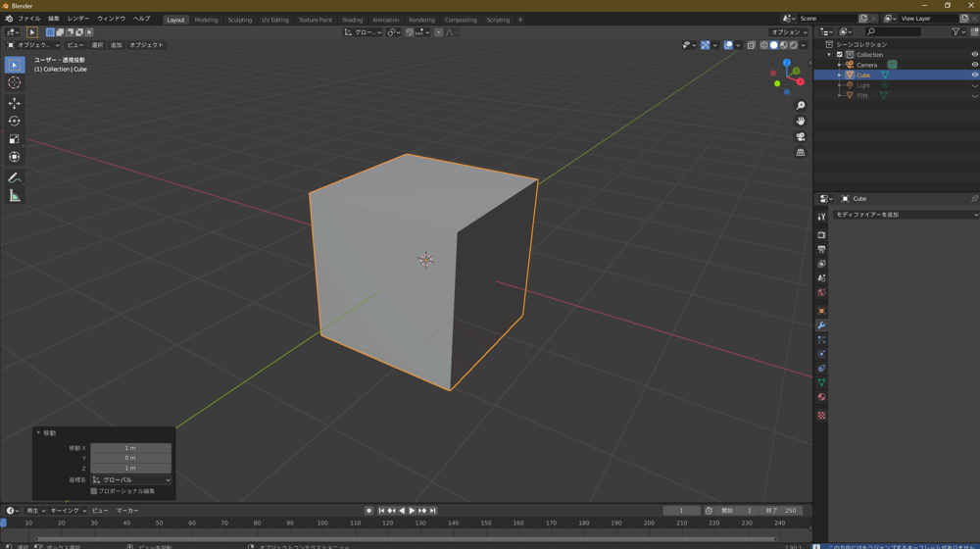Open the Object properties tab

pyautogui.click(x=821, y=311)
